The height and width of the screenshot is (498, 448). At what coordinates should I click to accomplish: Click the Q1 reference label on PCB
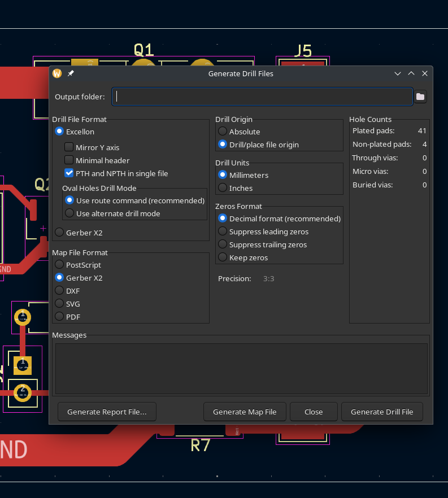pos(144,50)
